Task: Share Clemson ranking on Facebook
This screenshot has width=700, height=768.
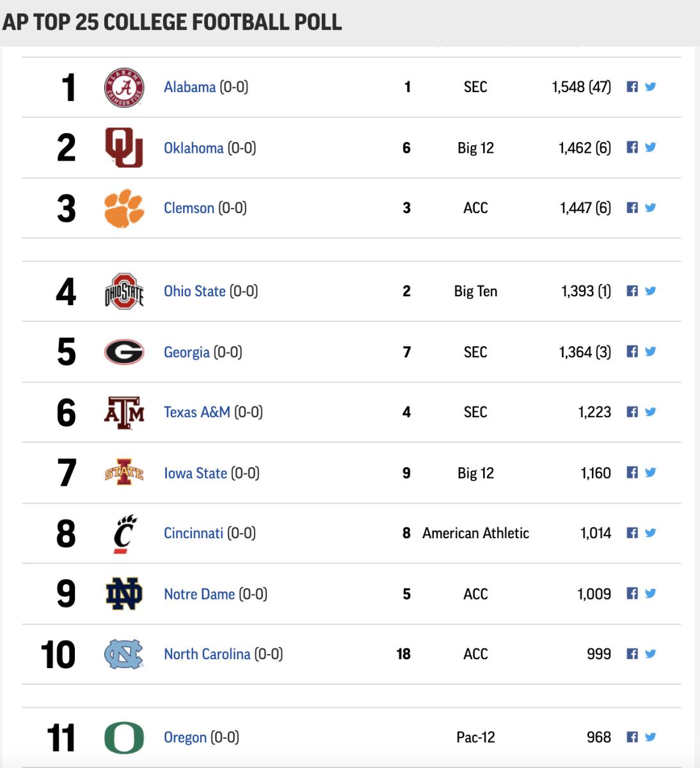Action: [x=632, y=208]
